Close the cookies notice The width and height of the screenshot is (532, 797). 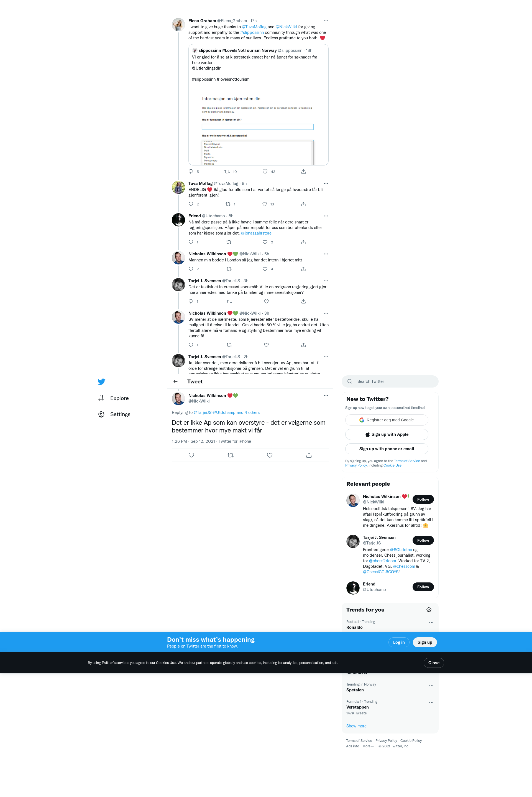[x=434, y=663]
